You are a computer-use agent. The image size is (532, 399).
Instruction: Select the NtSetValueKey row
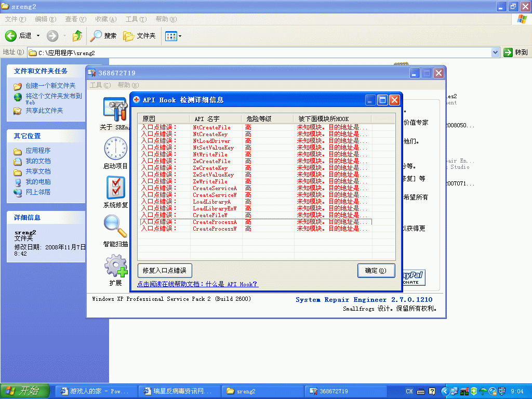pos(256,148)
